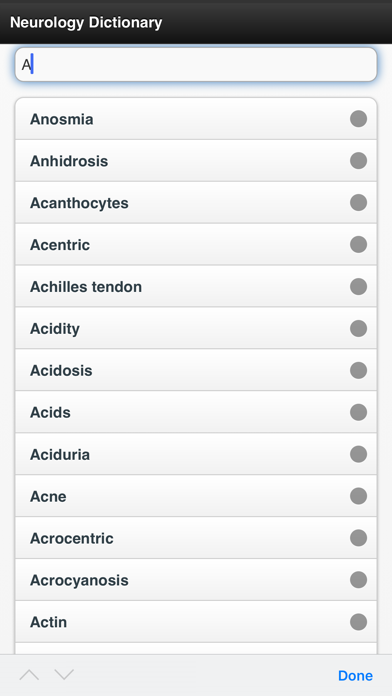Tap the gray circle icon beside Anosmia
392x696 pixels.
click(358, 119)
